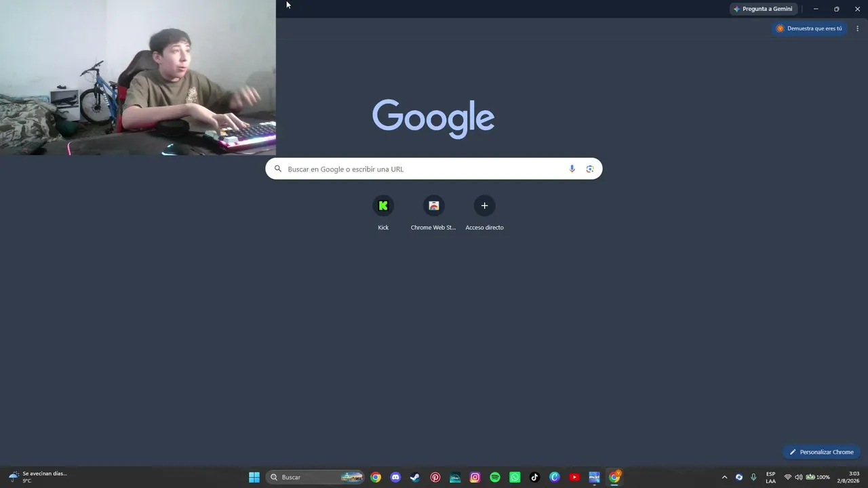
Task: Open the Wi-Fi network settings icon
Action: pos(788,477)
